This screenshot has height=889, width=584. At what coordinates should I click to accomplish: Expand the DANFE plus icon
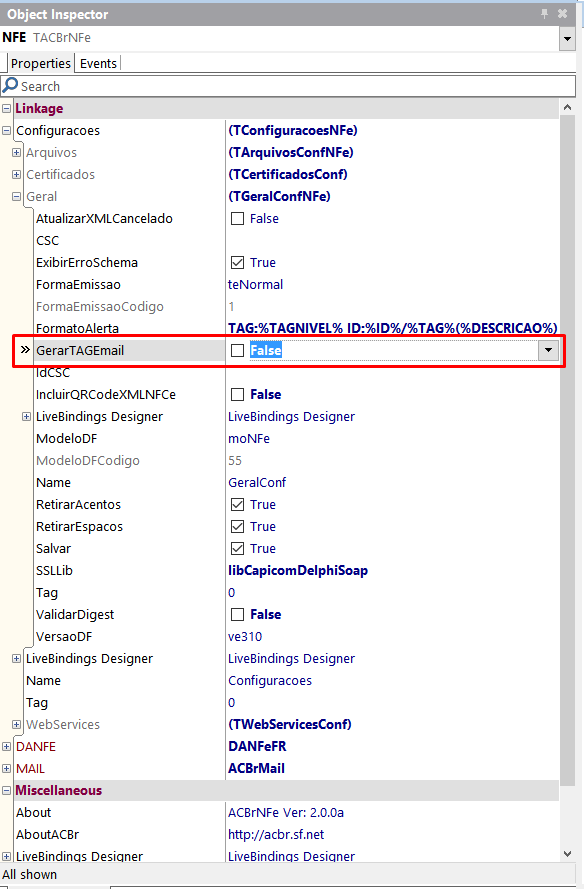click(x=6, y=747)
